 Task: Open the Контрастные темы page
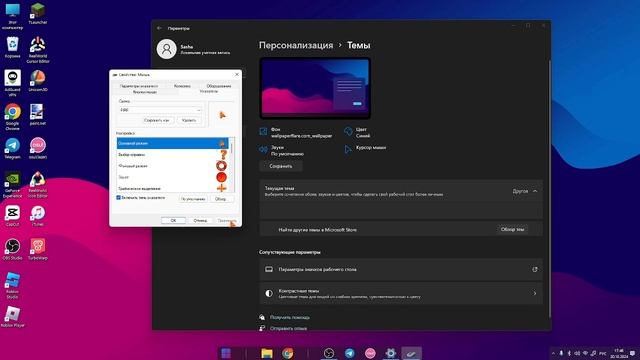tap(401, 293)
